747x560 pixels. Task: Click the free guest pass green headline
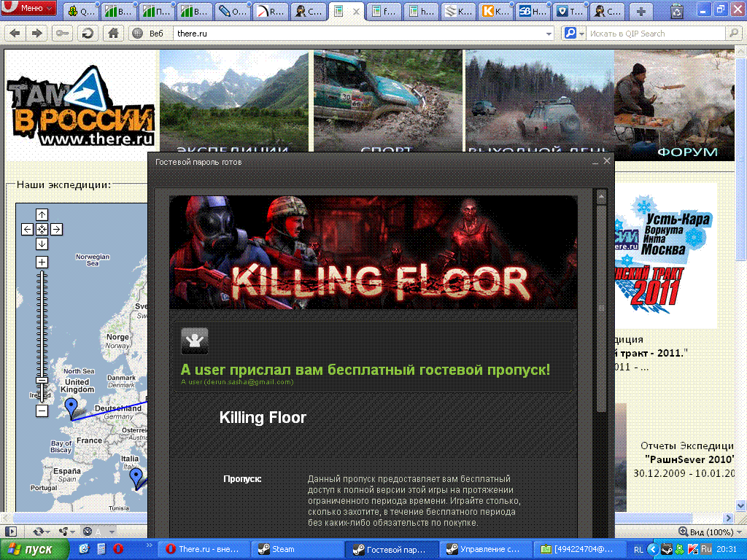point(365,370)
